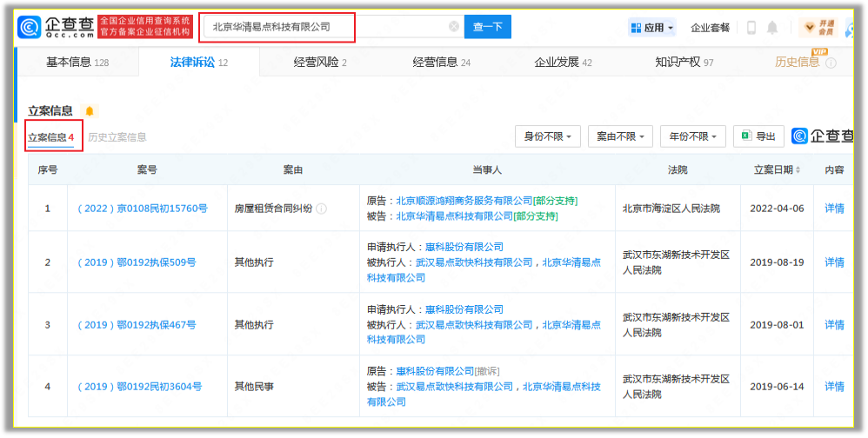Select the 立案信息 4 sub-tab
The width and height of the screenshot is (868, 438).
[51, 137]
